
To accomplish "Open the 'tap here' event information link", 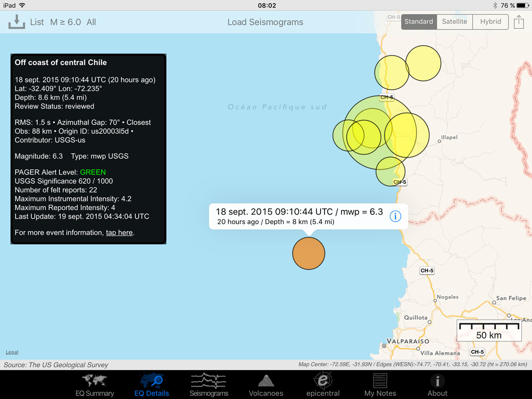I will tap(119, 232).
